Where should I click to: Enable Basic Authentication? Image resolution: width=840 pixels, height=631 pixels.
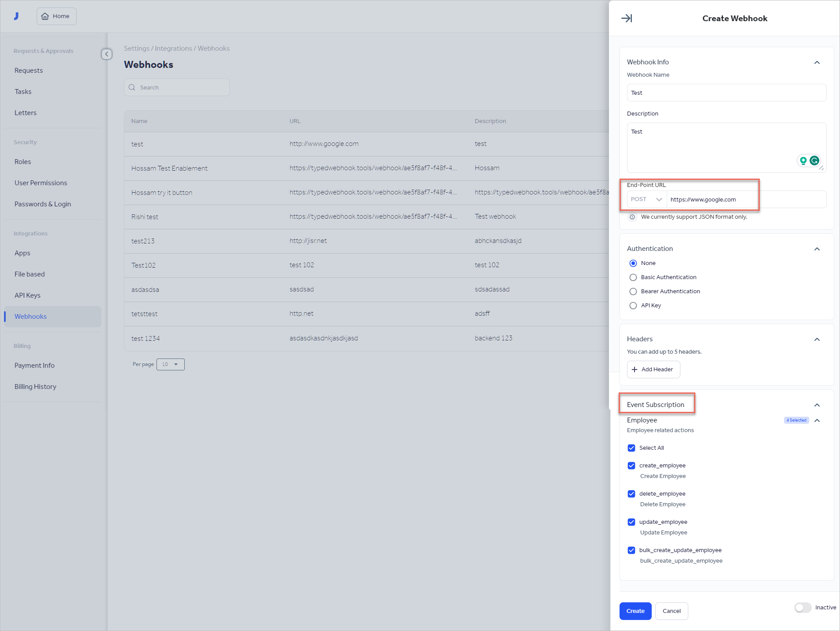point(633,277)
